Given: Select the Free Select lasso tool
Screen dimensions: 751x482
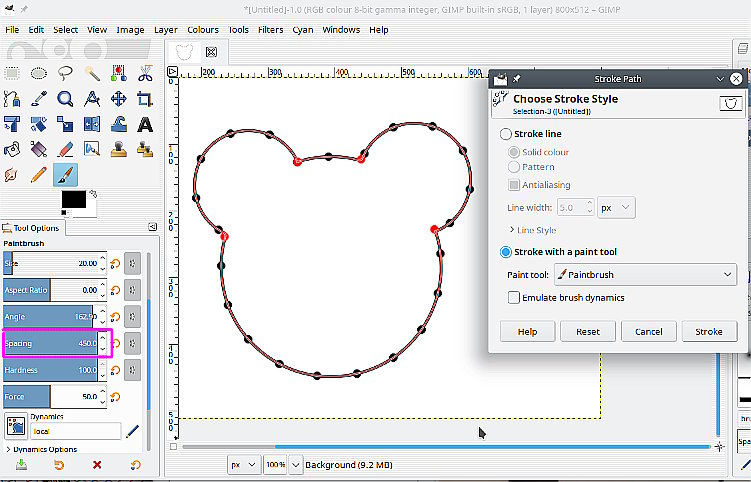Looking at the screenshot, I should [x=65, y=73].
